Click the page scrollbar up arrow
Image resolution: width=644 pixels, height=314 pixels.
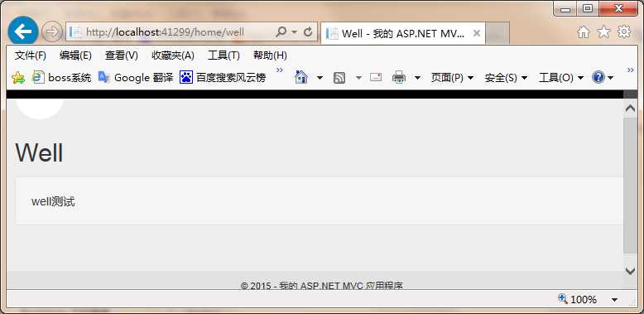click(630, 109)
